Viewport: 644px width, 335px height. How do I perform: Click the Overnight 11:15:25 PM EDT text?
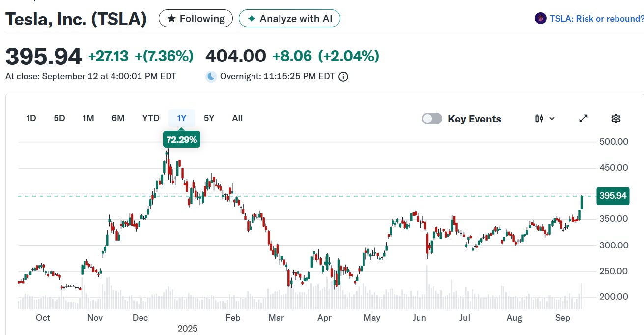(x=277, y=76)
